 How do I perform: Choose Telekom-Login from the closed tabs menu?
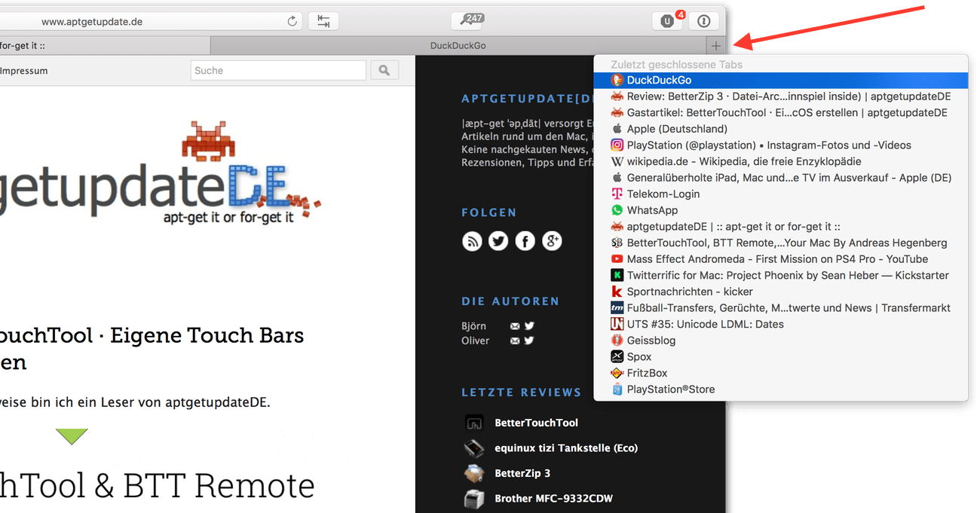click(x=663, y=194)
